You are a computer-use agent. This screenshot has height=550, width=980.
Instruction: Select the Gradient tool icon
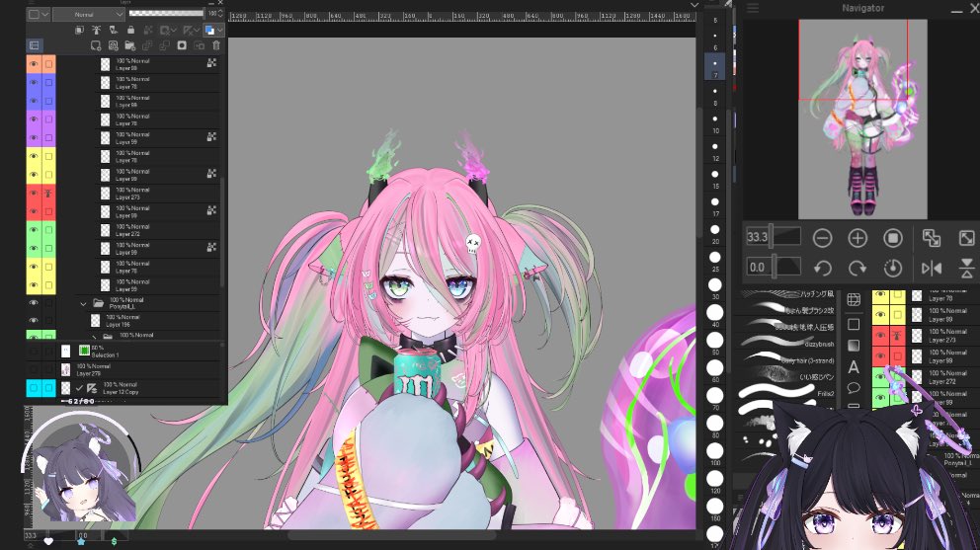(x=854, y=346)
